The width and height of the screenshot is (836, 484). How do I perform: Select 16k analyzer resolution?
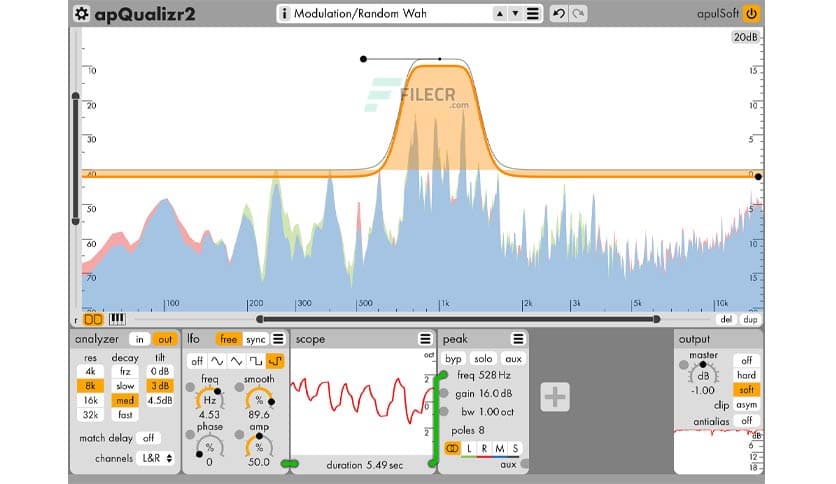point(90,400)
